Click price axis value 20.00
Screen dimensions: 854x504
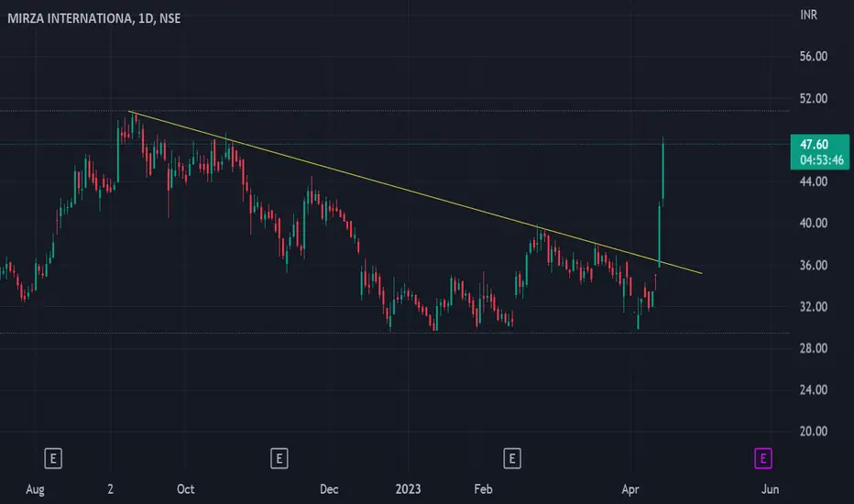click(813, 431)
